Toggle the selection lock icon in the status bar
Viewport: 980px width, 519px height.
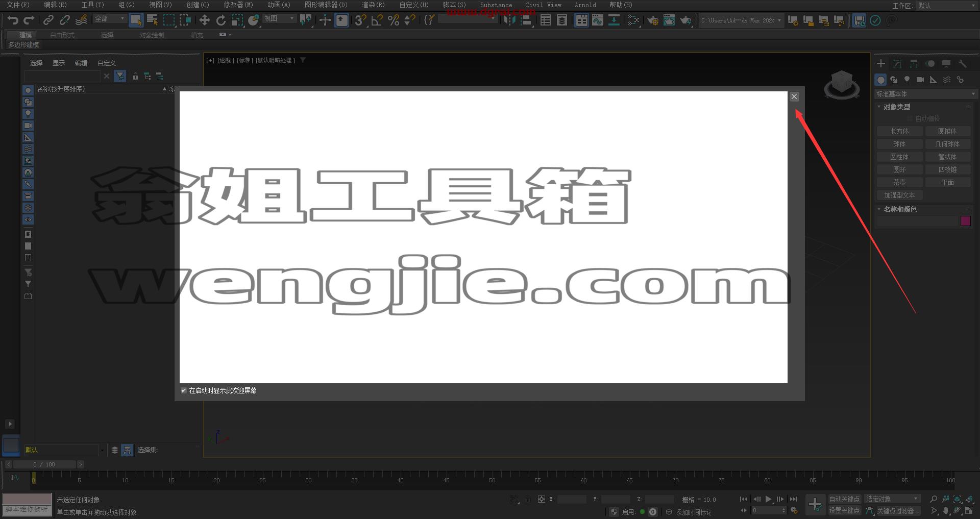pyautogui.click(x=527, y=499)
